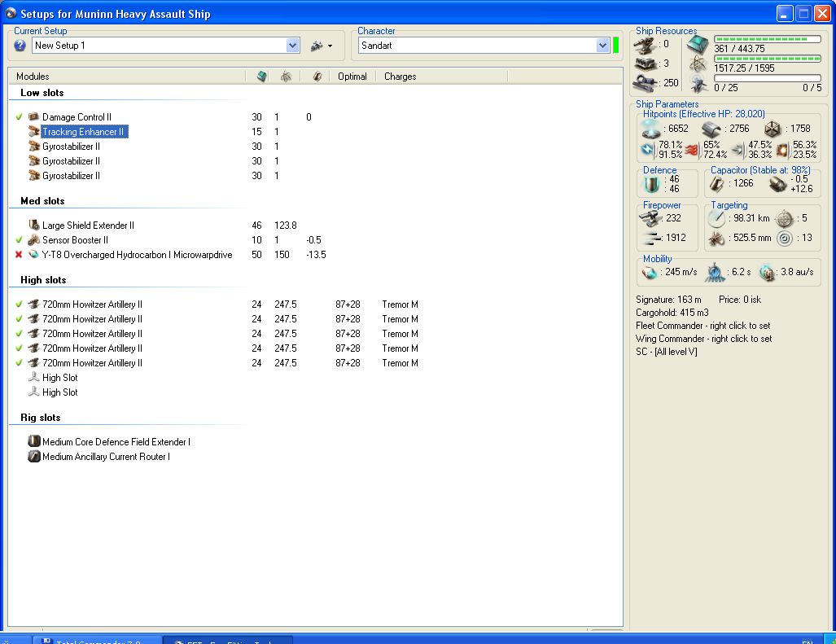Image resolution: width=836 pixels, height=644 pixels.
Task: Click Fleet Commander right click to set
Action: point(703,326)
